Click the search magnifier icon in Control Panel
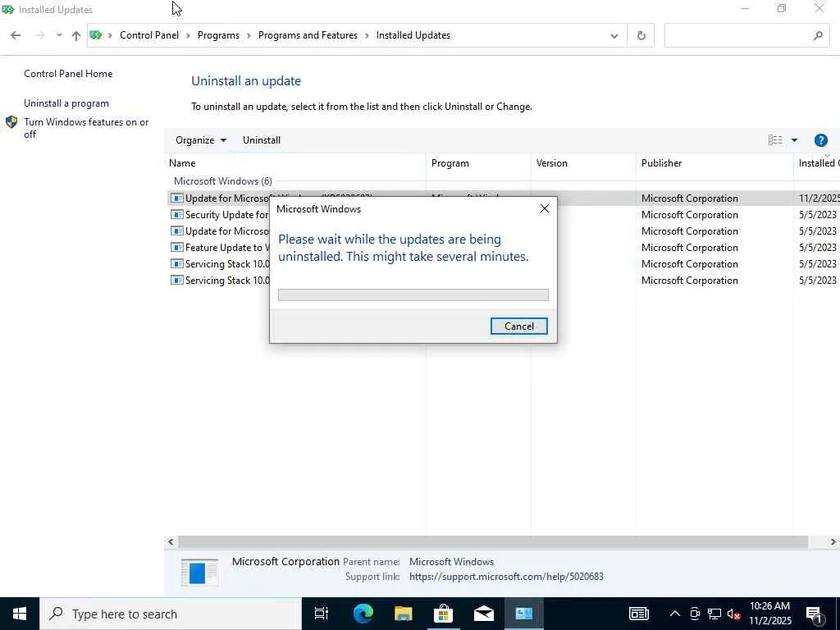The width and height of the screenshot is (840, 630). pos(818,35)
